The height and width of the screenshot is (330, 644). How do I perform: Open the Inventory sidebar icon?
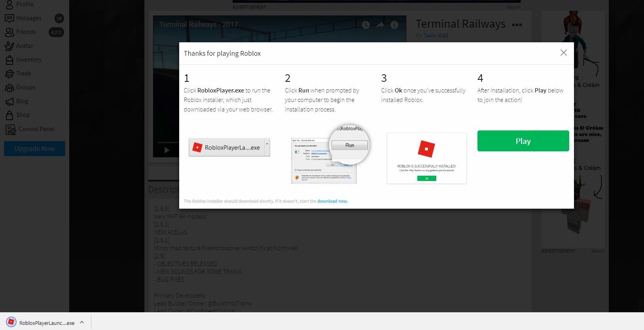pyautogui.click(x=9, y=60)
